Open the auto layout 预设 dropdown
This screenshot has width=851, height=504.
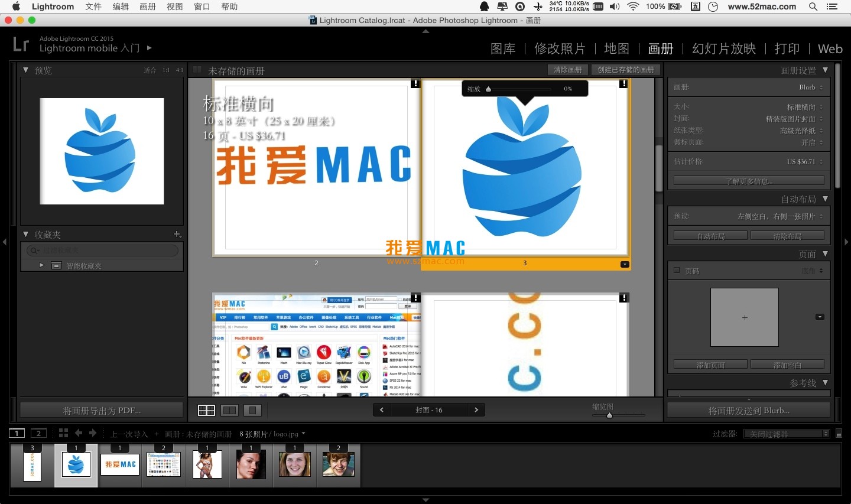tap(781, 216)
